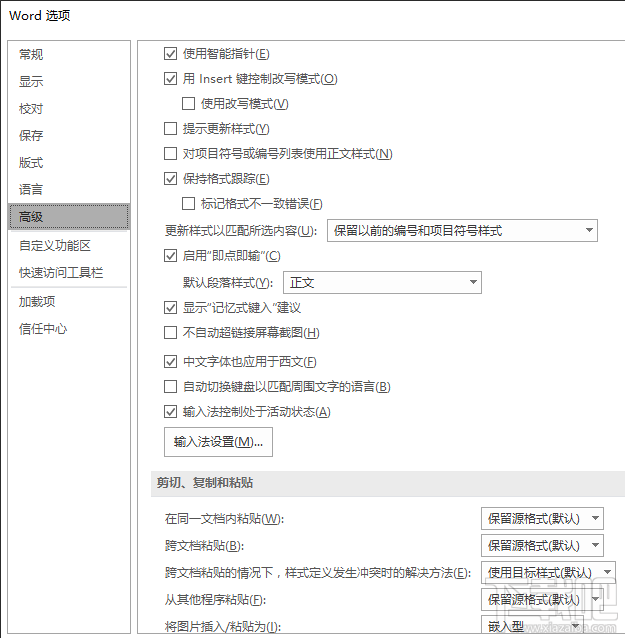
Task: Select 自定义功能区 in the sidebar
Action: click(55, 246)
